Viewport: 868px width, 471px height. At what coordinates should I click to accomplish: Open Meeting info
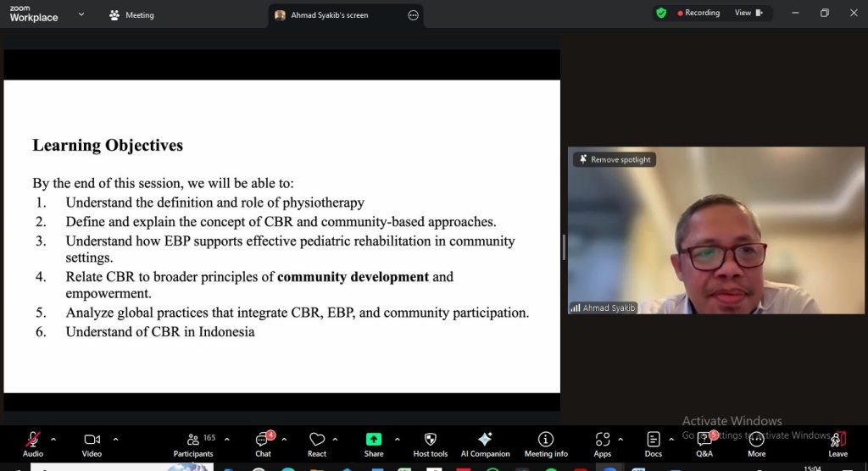coord(546,443)
